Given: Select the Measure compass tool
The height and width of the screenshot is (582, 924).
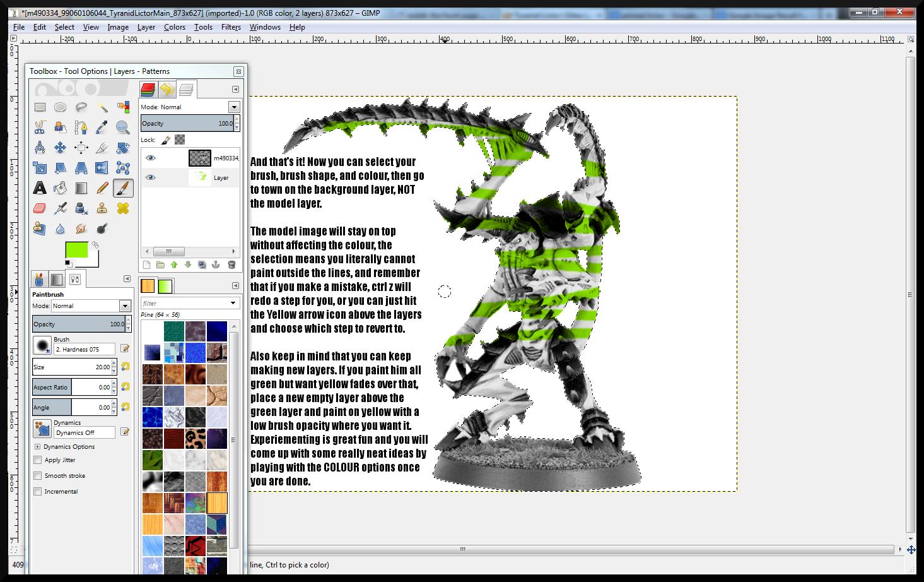Looking at the screenshot, I should click(40, 148).
